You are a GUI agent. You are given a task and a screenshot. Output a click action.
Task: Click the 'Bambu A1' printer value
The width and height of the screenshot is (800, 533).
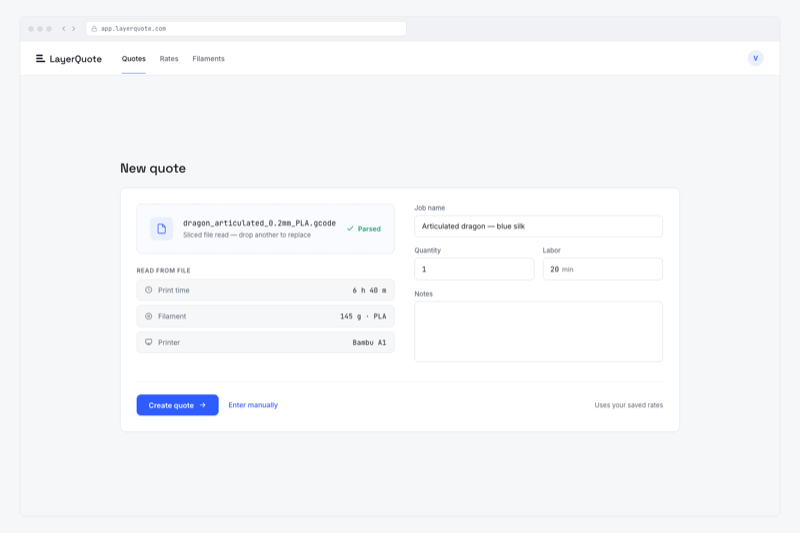click(369, 342)
